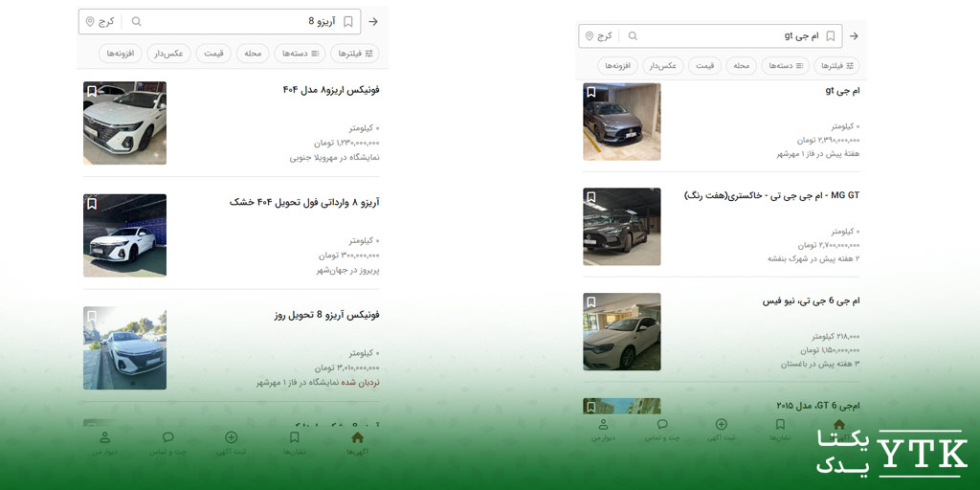Go back using arrow beside آریزو 8 search
Screen dimensions: 980x490
click(373, 21)
